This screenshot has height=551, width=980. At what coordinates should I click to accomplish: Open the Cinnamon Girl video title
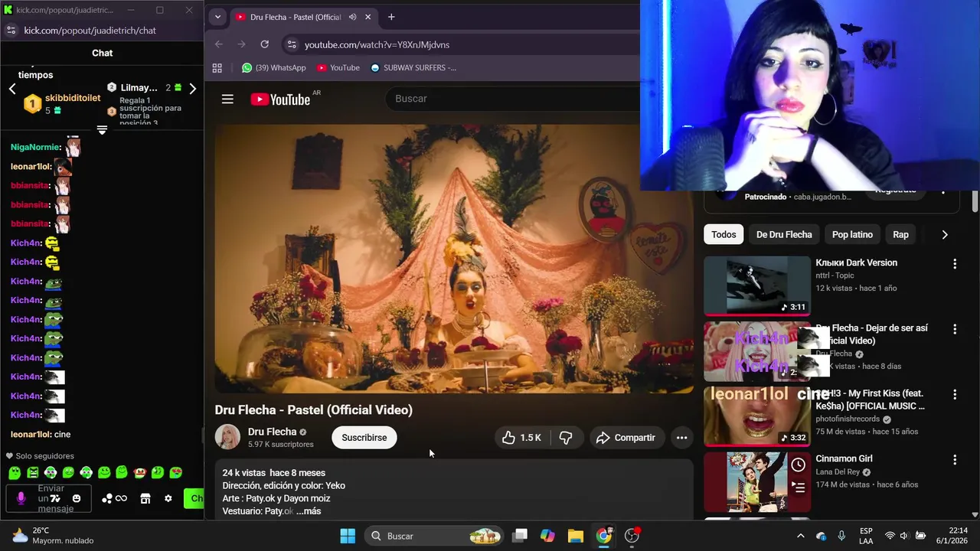(844, 458)
